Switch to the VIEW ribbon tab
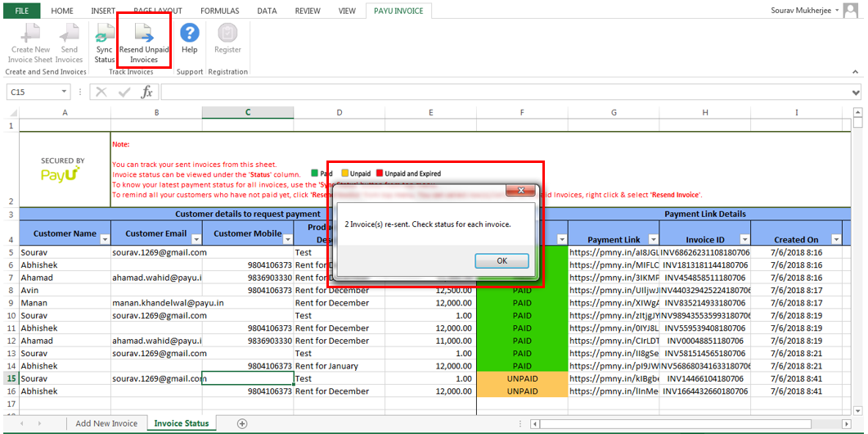 tap(347, 11)
